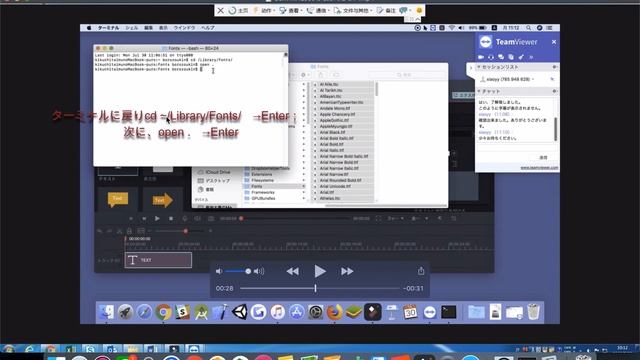Rewind the video in the player overlay
Image resolution: width=640 pixels, height=360 pixels.
tap(292, 271)
